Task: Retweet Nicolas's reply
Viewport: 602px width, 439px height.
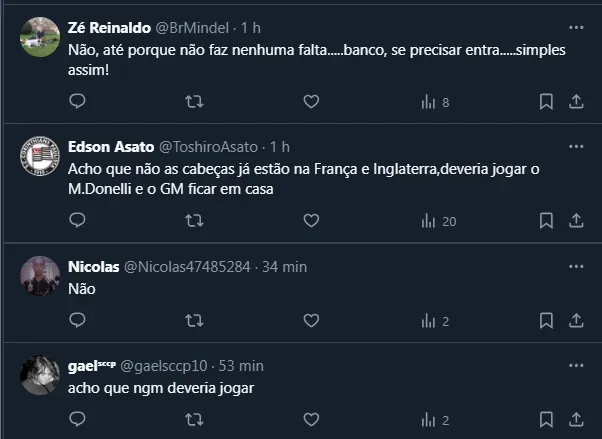Action: pyautogui.click(x=195, y=321)
